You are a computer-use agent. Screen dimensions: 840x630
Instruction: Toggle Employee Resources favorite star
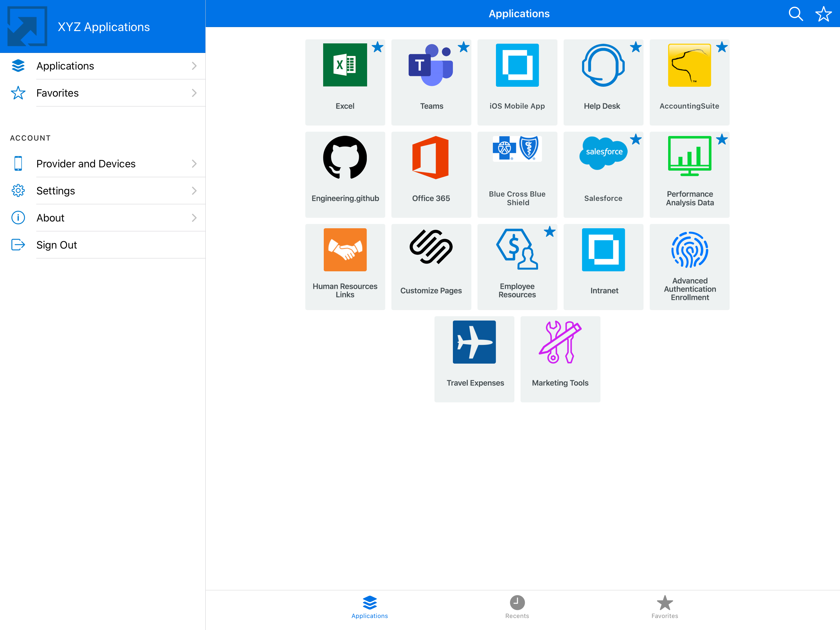(x=550, y=232)
